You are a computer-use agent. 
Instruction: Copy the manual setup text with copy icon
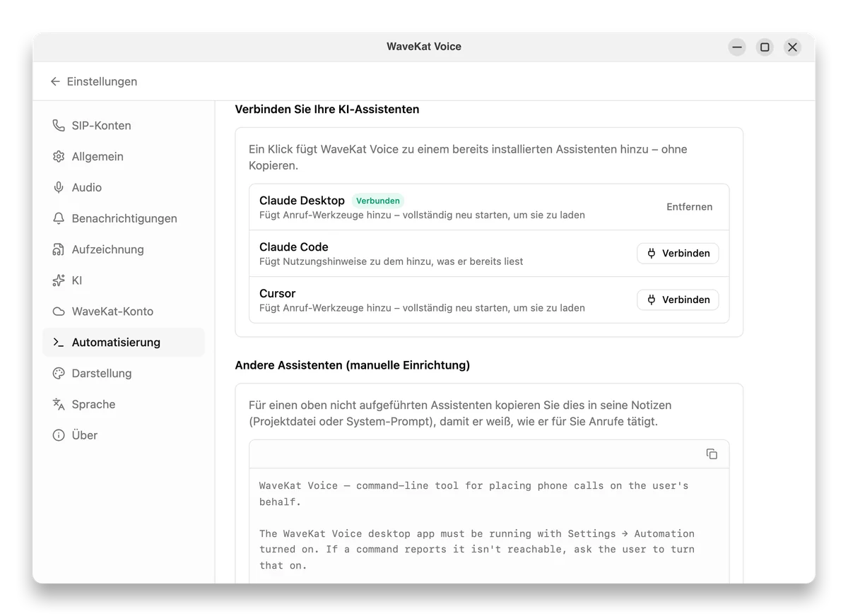click(x=712, y=454)
